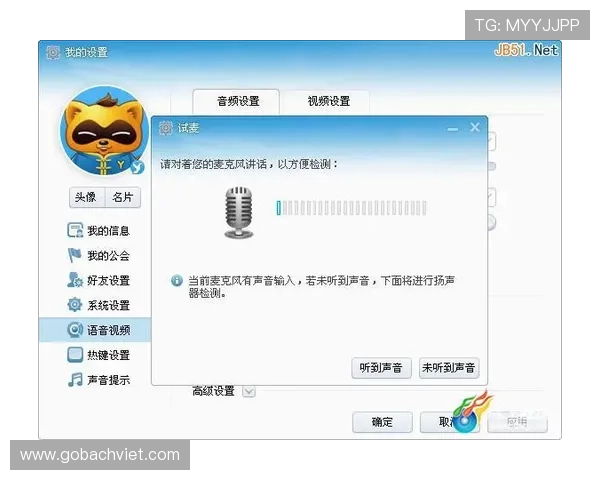The image size is (600, 480).
Task: Open 系统设置 settings page
Action: 98,305
